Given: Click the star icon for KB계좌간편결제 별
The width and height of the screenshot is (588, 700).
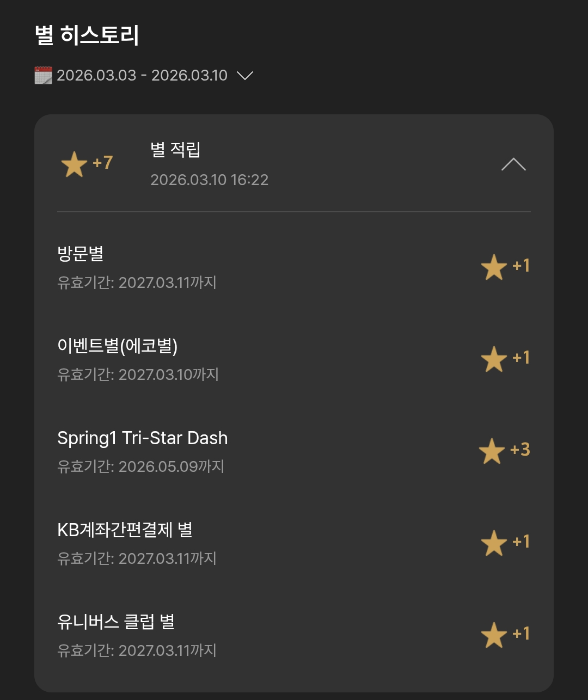Looking at the screenshot, I should pos(494,543).
